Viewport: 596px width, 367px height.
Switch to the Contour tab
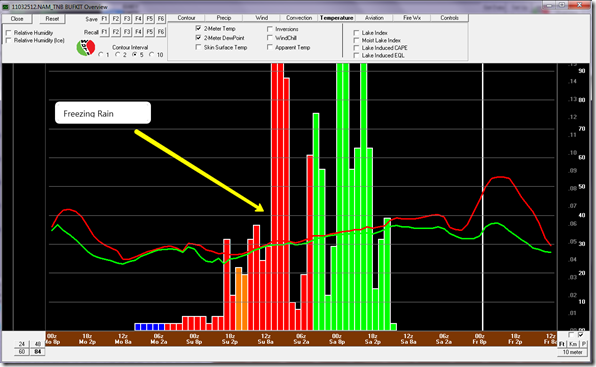click(186, 18)
